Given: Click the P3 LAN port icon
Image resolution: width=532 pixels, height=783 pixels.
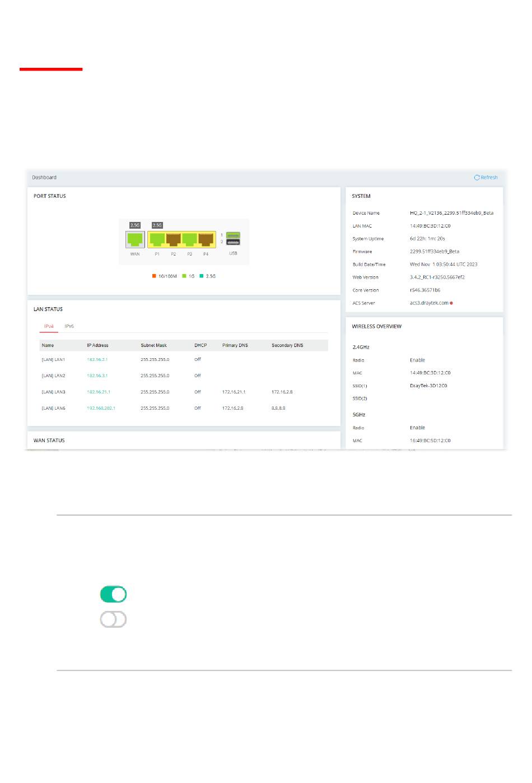Looking at the screenshot, I should [x=190, y=239].
